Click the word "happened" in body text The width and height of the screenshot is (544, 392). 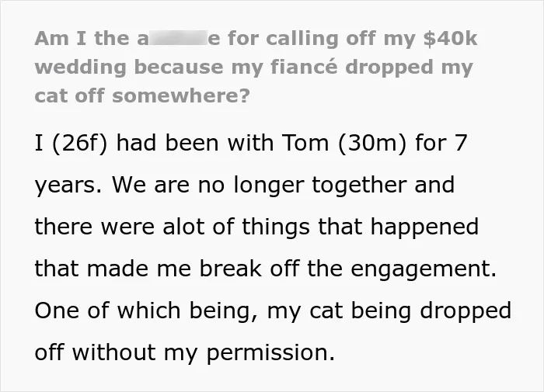[424, 227]
